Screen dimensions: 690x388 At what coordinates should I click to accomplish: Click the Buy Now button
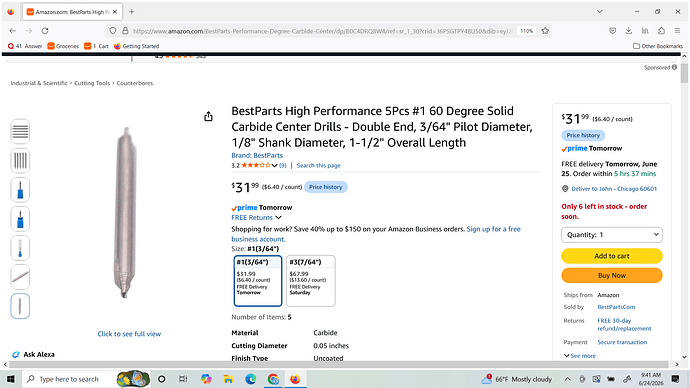click(612, 275)
